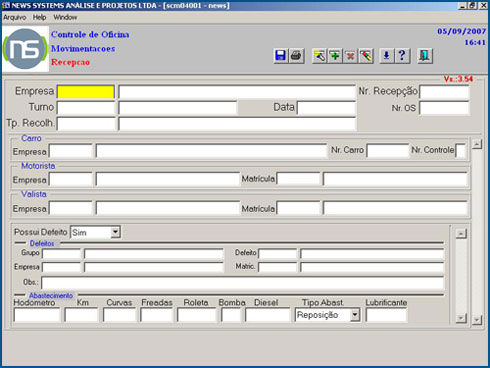Image resolution: width=490 pixels, height=368 pixels.
Task: Click the eraser clear record icon
Action: tap(366, 56)
